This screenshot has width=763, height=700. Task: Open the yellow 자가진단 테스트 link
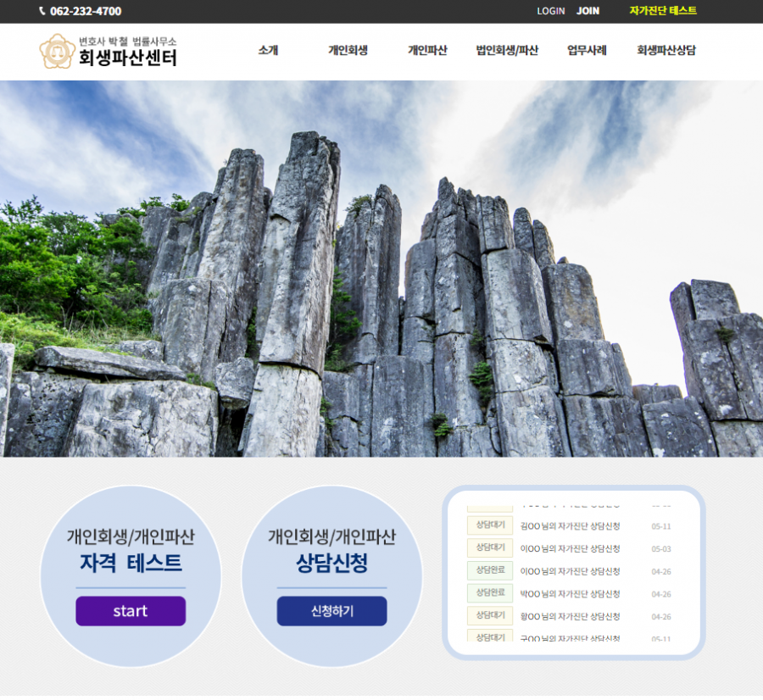tap(663, 11)
